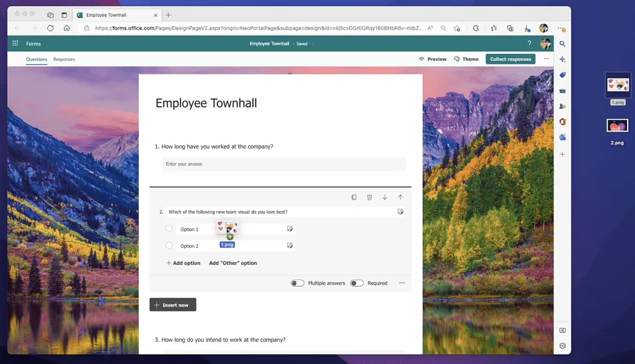Add an option to question 2

(x=182, y=263)
